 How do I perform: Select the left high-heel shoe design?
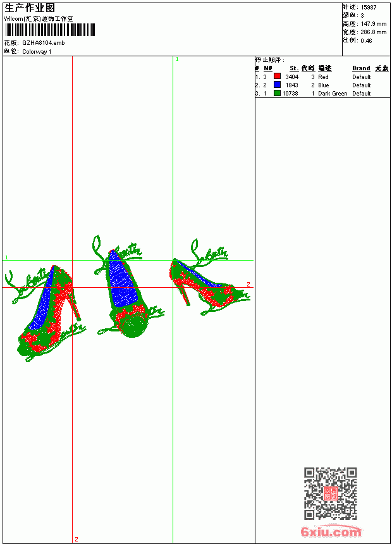[x=45, y=313]
